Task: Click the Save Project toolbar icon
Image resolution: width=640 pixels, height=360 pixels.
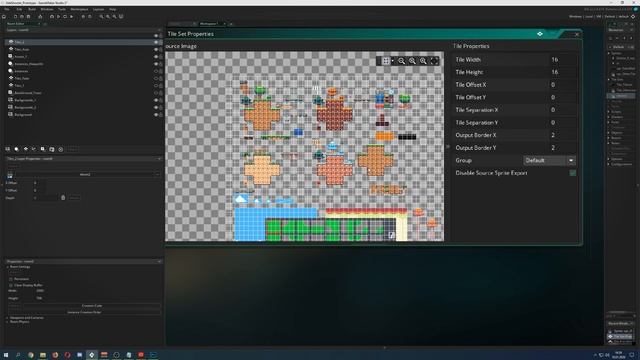Action: click(x=28, y=17)
